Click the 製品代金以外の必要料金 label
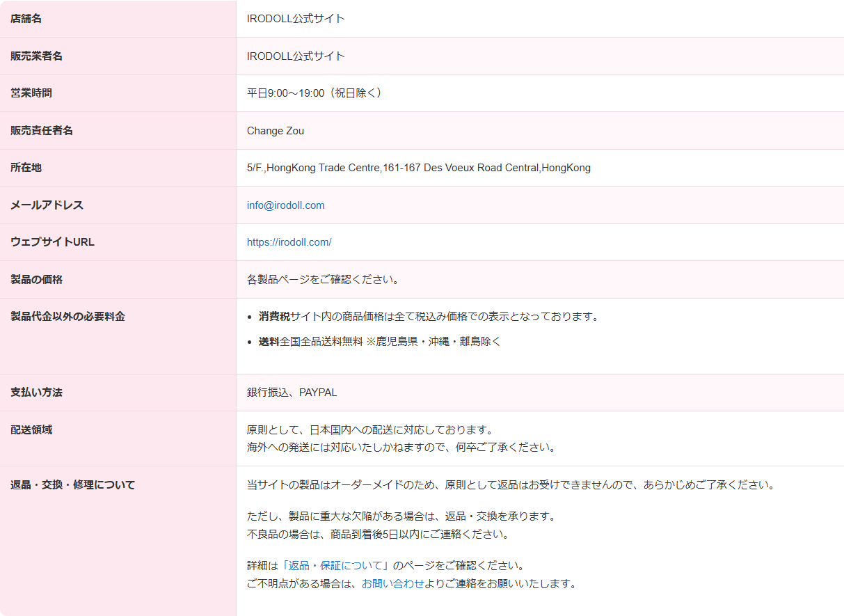This screenshot has height=616, width=844. 68,317
